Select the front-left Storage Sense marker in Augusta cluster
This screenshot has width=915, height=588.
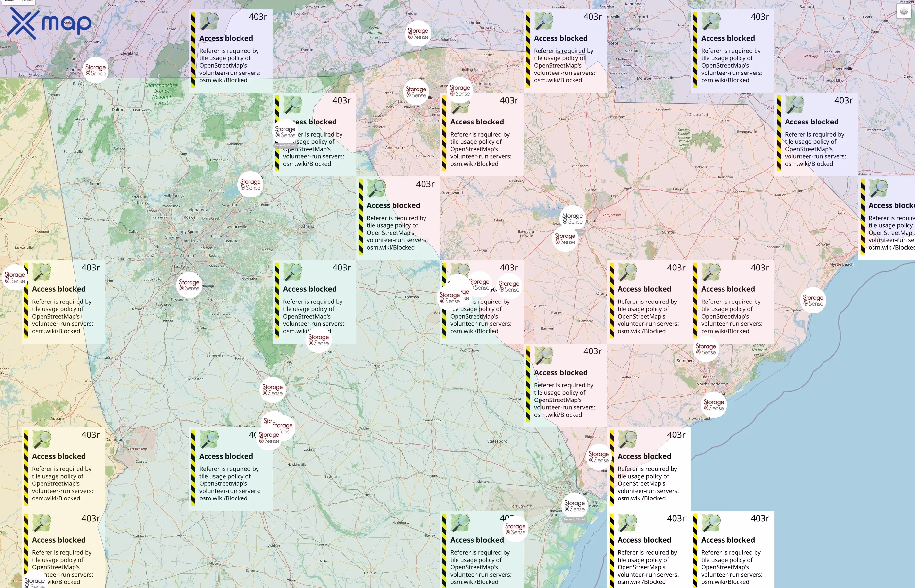(449, 298)
